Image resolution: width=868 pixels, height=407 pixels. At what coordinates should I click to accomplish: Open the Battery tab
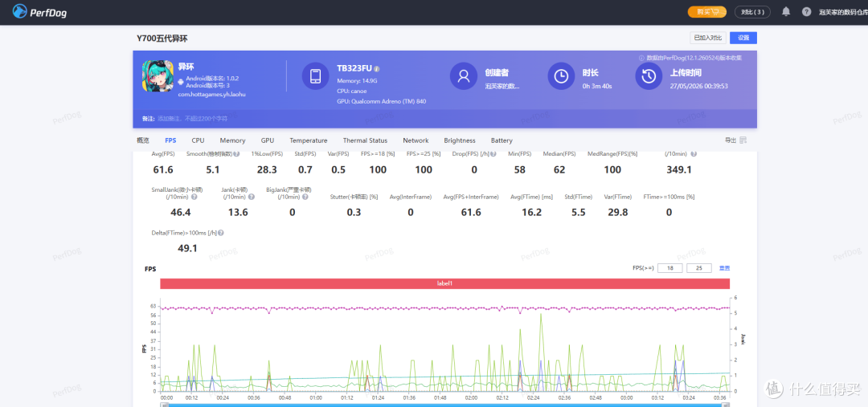pyautogui.click(x=502, y=140)
